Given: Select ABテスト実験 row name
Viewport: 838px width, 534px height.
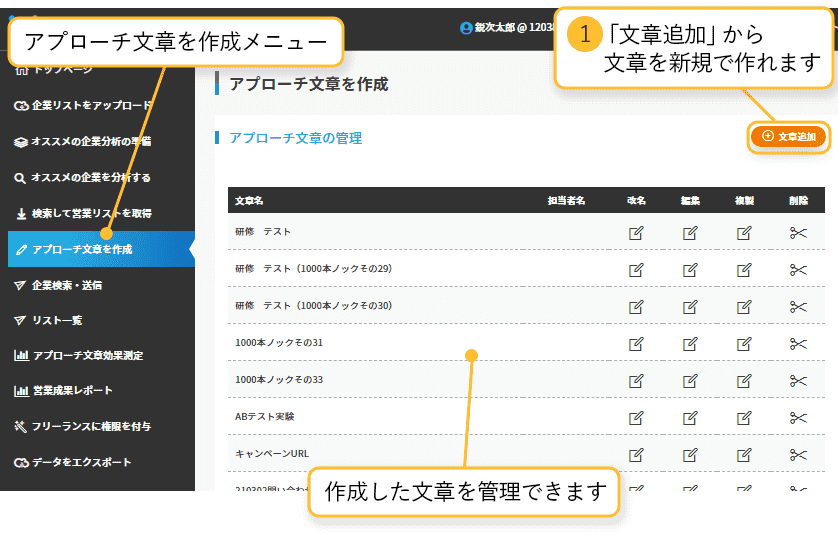Looking at the screenshot, I should [x=265, y=416].
